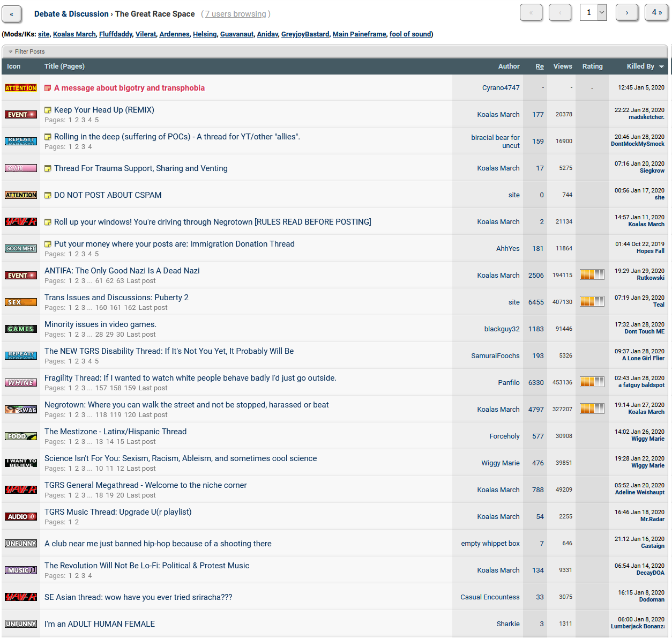Click the ATTENTION tag icon on bigotry message row
Screen dimensions: 672x638
point(21,88)
